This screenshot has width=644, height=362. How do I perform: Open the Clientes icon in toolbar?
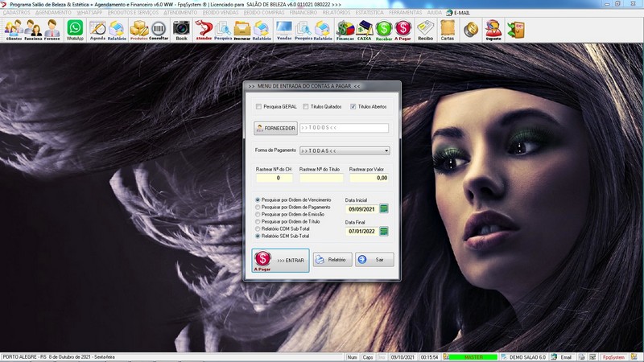point(14,30)
